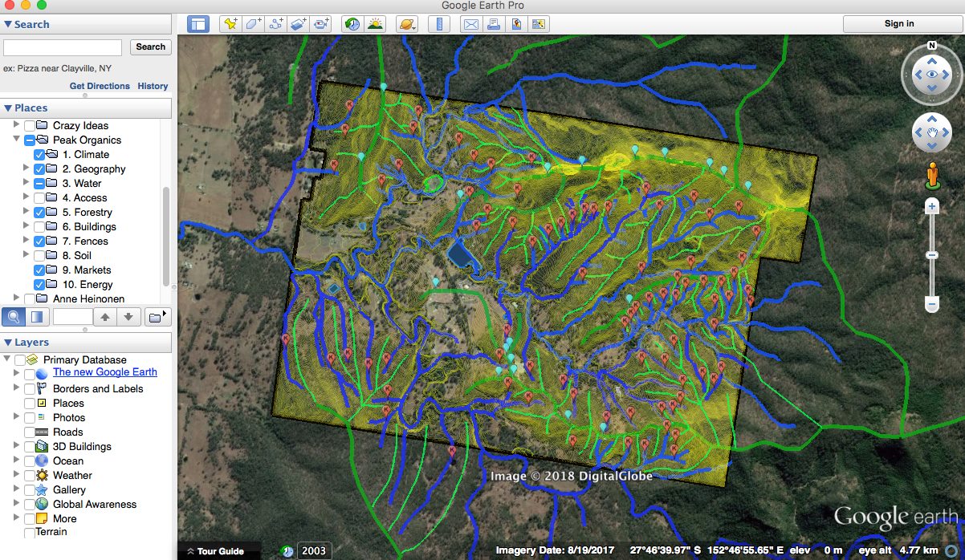Open the History link

pyautogui.click(x=153, y=86)
